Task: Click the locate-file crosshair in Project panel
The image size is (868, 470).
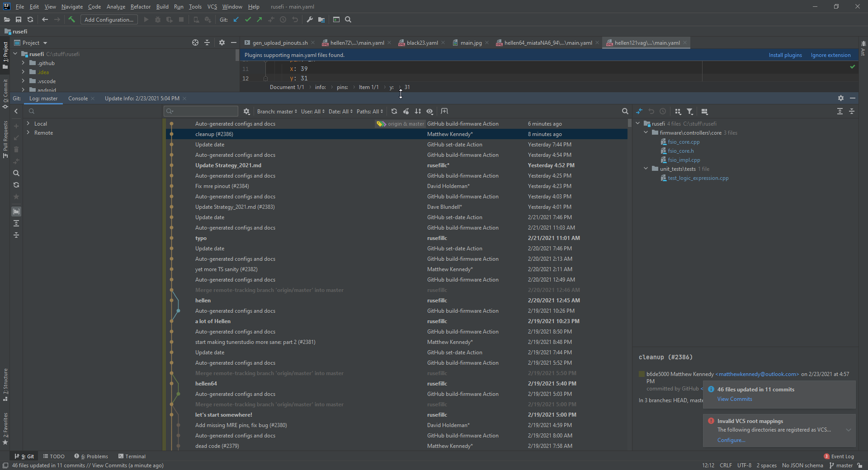Action: point(195,42)
